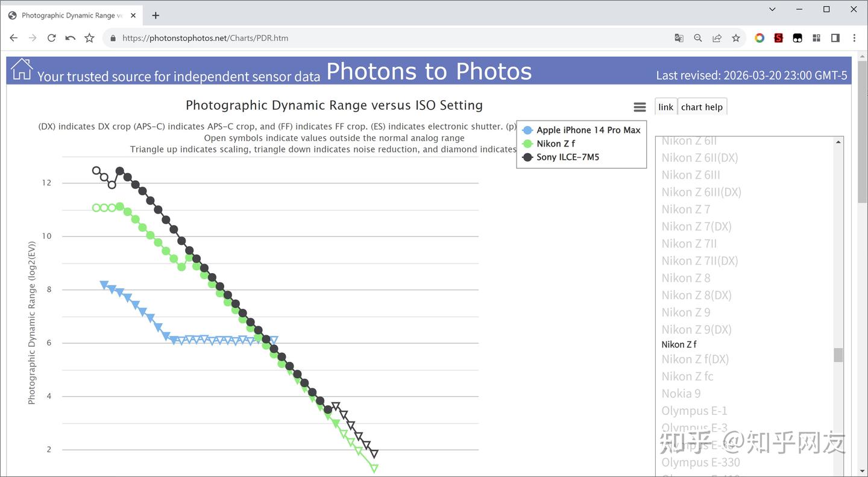Select Nikon Z 7II(DX) in camera list
This screenshot has height=477, width=868.
700,261
